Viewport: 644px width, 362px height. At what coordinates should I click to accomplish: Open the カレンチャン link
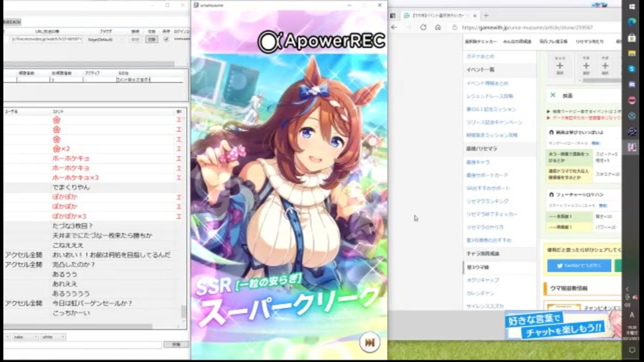480,293
